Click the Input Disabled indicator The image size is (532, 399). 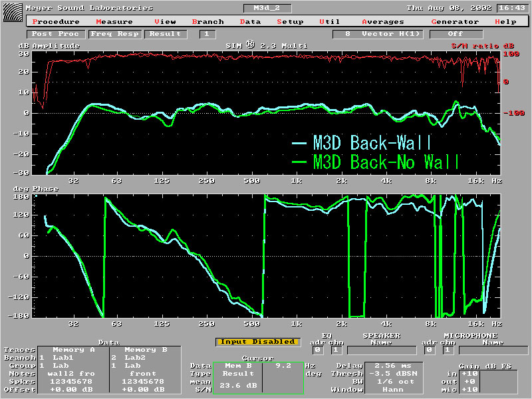point(258,342)
